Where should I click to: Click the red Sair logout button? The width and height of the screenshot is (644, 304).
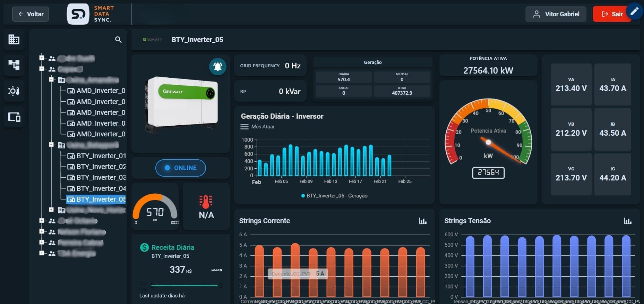[612, 14]
